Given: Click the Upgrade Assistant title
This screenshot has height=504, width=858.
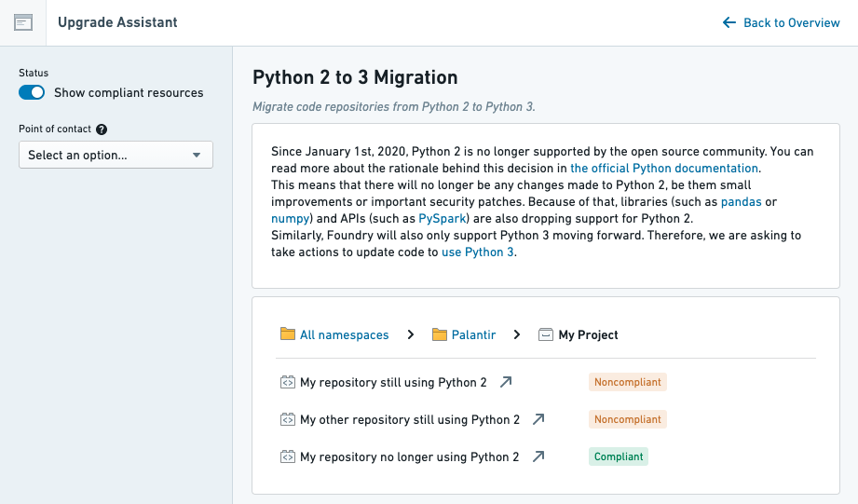Looking at the screenshot, I should pyautogui.click(x=117, y=22).
